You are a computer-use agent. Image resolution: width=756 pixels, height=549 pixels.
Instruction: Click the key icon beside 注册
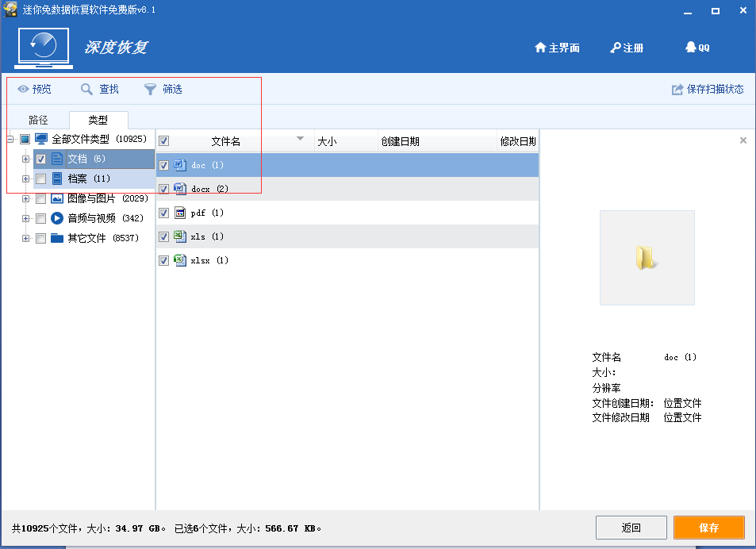[x=616, y=48]
